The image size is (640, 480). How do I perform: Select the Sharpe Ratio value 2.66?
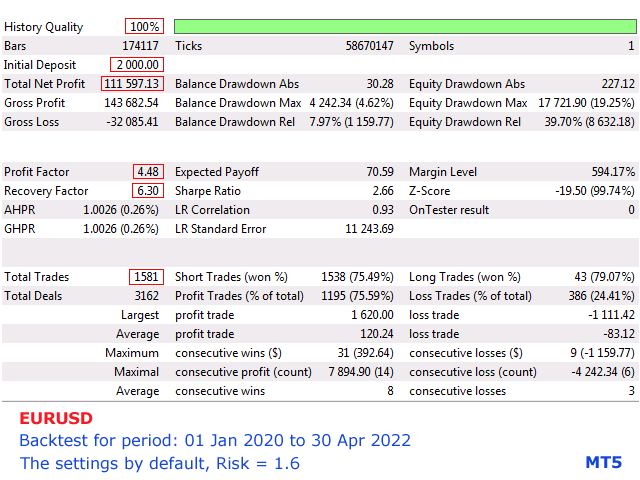(x=383, y=191)
